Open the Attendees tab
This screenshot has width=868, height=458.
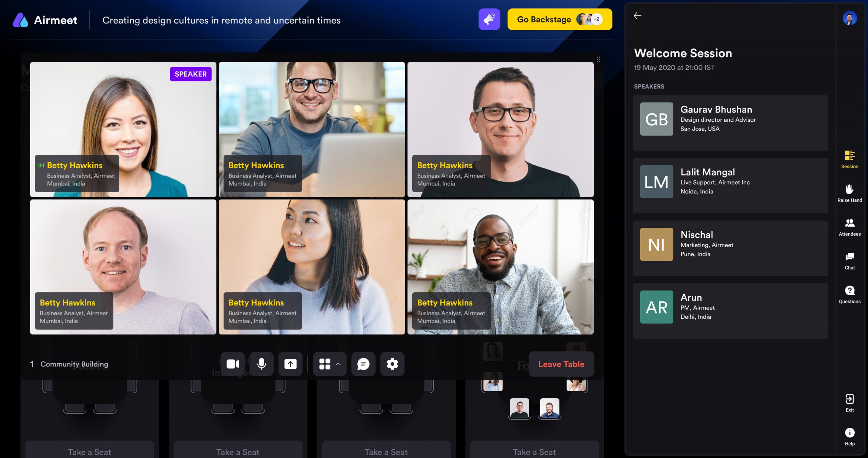[849, 227]
